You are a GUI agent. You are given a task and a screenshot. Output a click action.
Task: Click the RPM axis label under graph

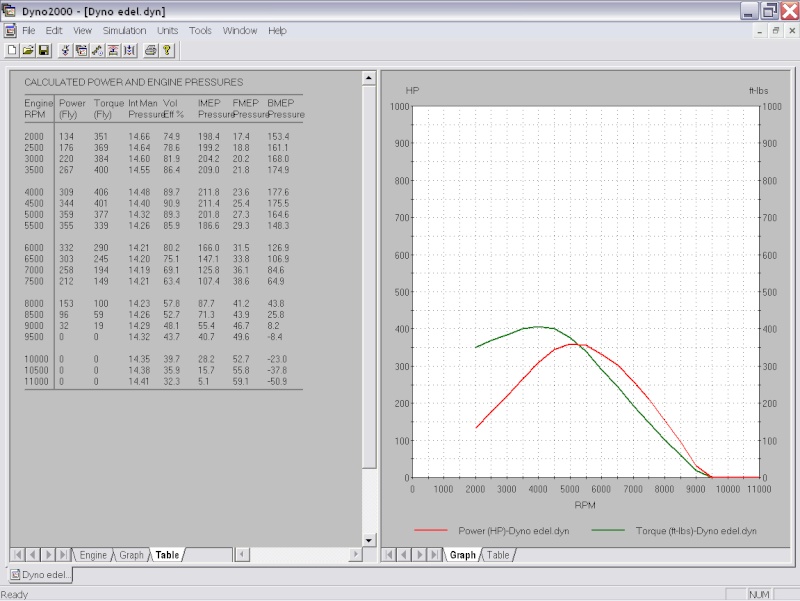pyautogui.click(x=585, y=505)
